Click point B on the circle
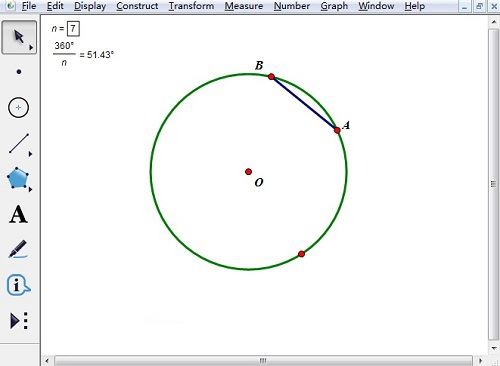Viewport: 500px width, 366px height. click(271, 77)
